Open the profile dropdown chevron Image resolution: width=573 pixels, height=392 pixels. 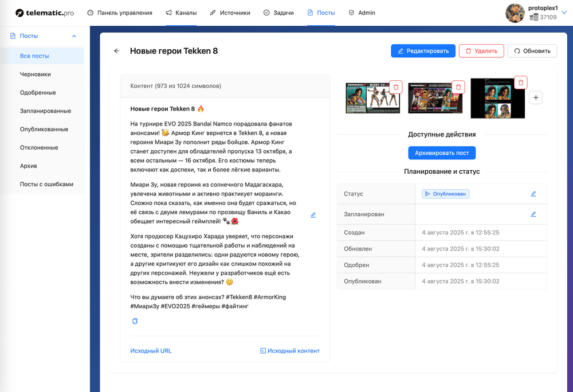pos(564,13)
